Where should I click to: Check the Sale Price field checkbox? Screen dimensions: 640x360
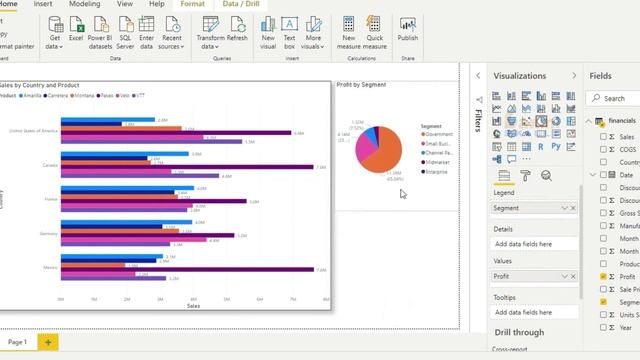pyautogui.click(x=603, y=289)
